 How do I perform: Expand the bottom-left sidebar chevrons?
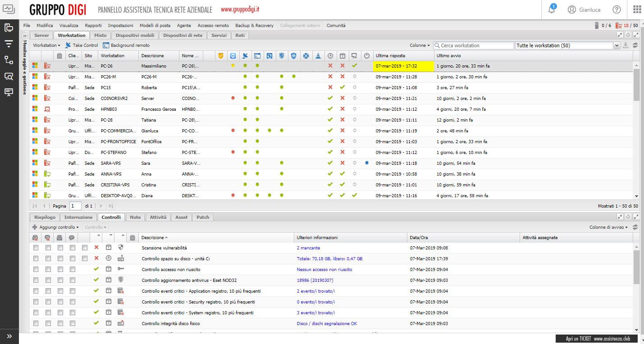point(9,336)
